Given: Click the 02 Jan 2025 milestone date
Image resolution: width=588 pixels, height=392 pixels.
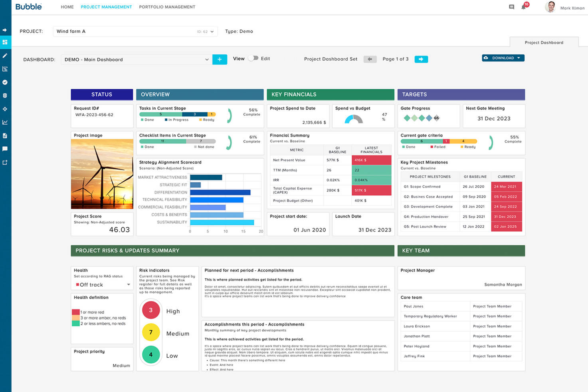Looking at the screenshot, I should coord(506,227).
